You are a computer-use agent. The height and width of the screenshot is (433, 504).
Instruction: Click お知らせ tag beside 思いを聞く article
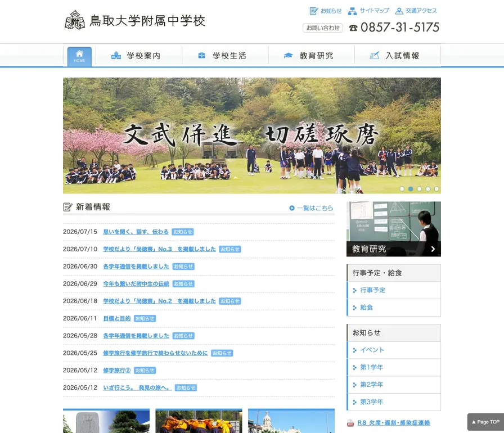[183, 232]
